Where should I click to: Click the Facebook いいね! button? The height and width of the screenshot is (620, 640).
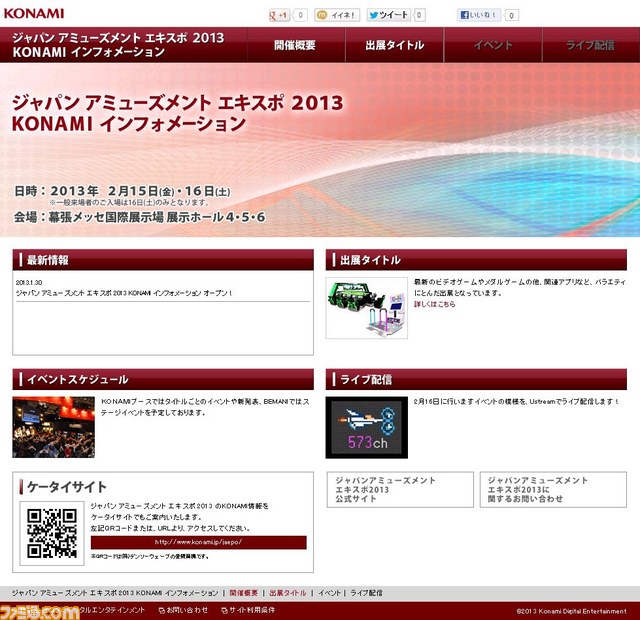pos(479,16)
